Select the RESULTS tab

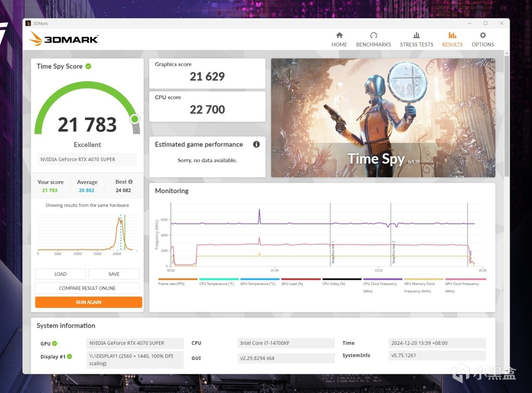(x=452, y=39)
